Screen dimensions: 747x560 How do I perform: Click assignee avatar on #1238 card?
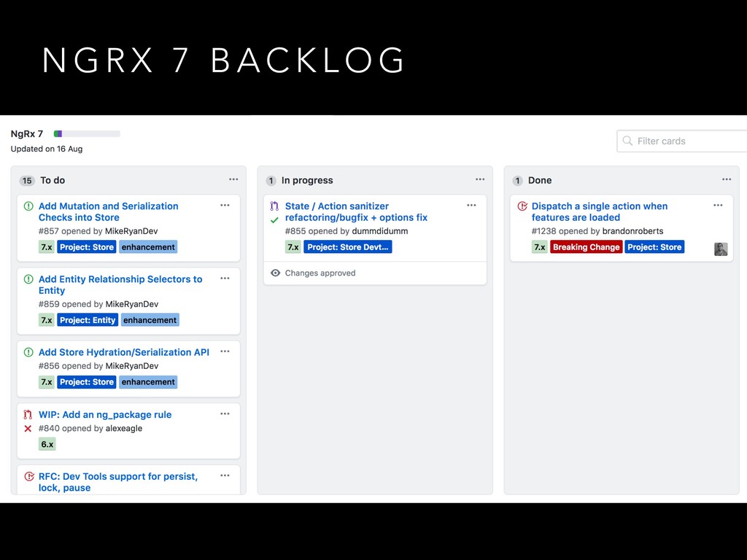tap(721, 249)
